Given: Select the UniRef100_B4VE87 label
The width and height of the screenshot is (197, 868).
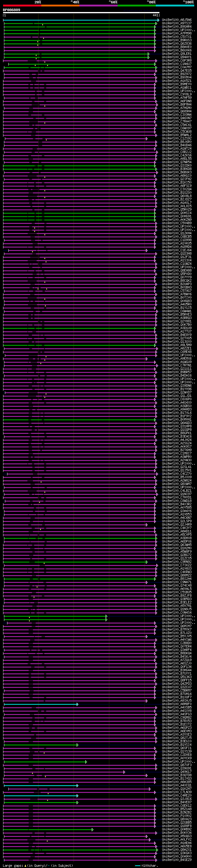Looking at the screenshot, I should coord(176,802).
